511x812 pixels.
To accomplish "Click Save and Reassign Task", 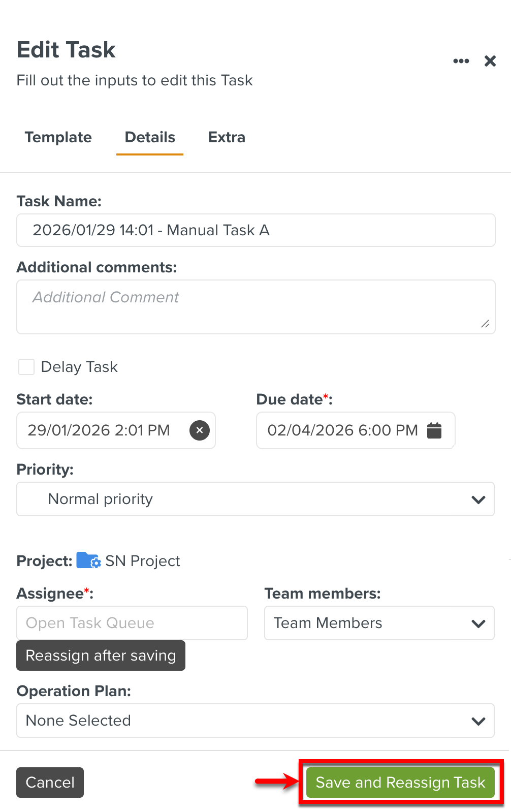I will click(400, 783).
